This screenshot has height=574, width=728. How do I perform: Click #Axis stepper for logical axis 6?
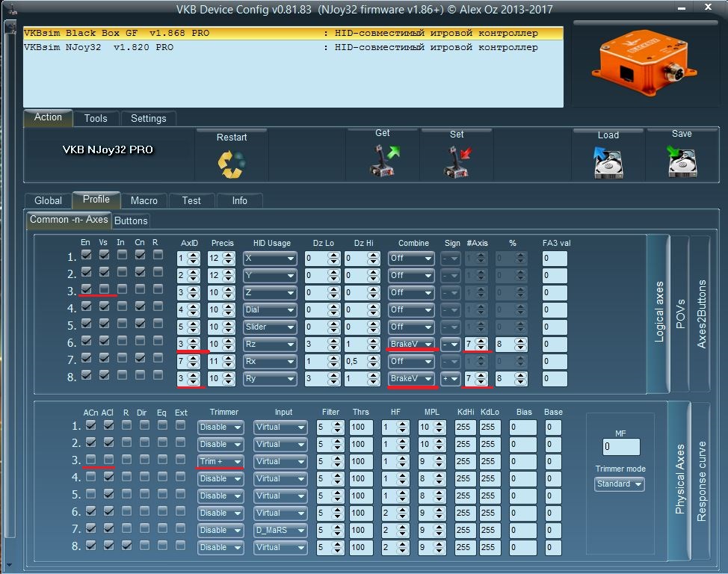(x=481, y=345)
